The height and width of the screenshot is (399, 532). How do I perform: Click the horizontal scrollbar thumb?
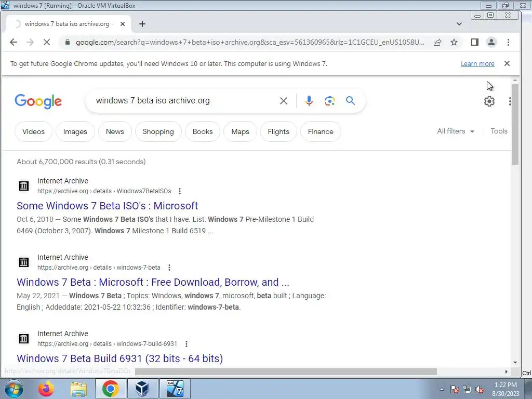pos(286,371)
